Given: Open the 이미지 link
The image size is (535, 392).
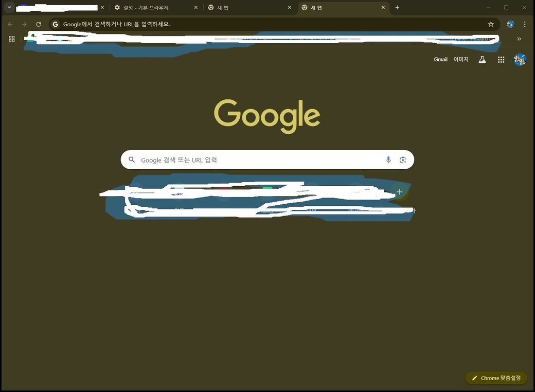Looking at the screenshot, I should tap(461, 60).
